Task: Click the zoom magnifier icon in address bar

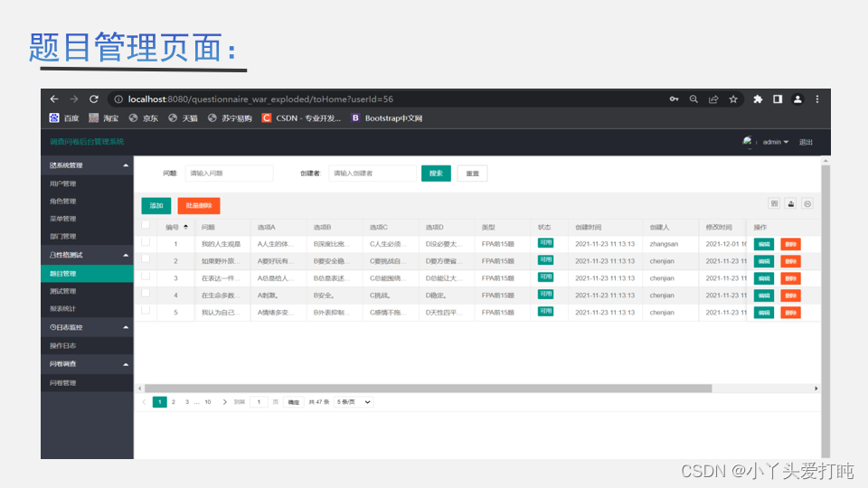Action: [693, 99]
